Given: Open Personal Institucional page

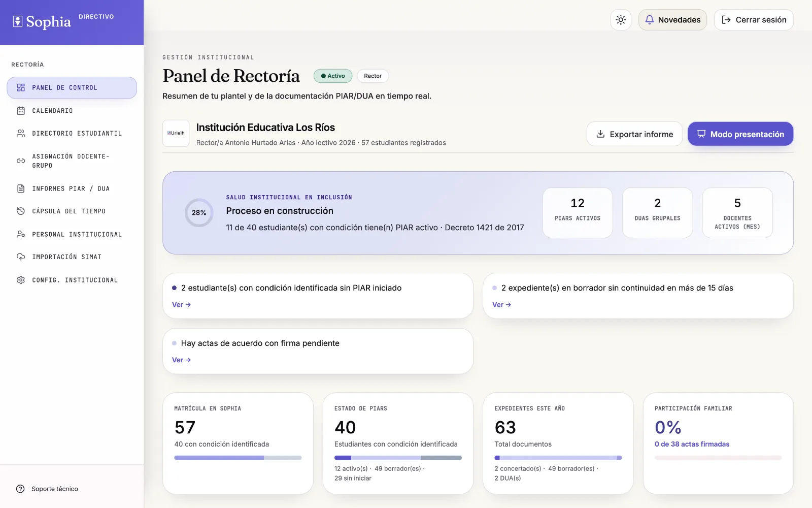Looking at the screenshot, I should (72, 234).
